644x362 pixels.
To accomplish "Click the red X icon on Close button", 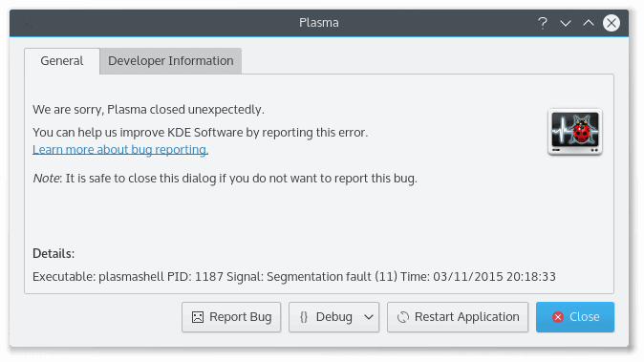I will click(x=558, y=317).
